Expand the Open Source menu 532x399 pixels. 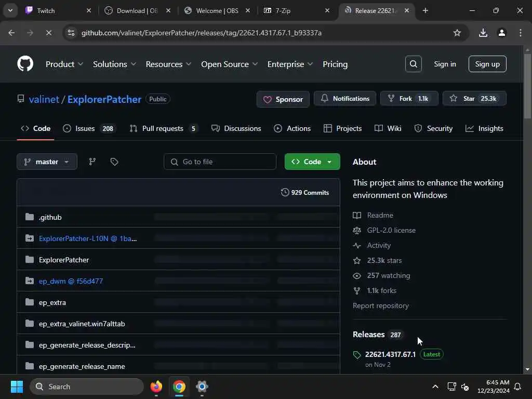click(229, 64)
